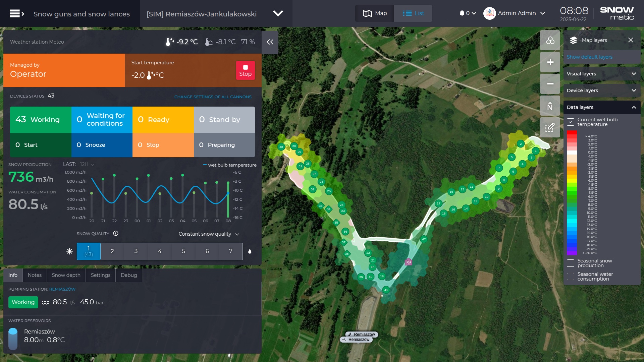
Task: Click the map zoom in plus button
Action: 550,62
